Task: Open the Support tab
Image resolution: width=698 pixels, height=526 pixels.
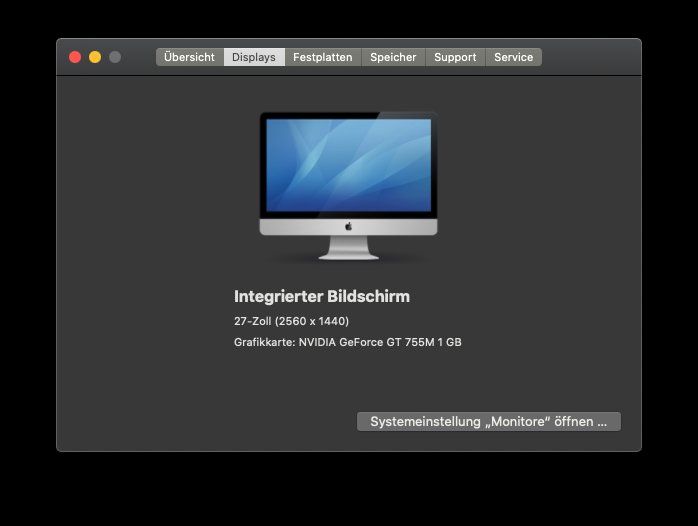Action: click(455, 57)
